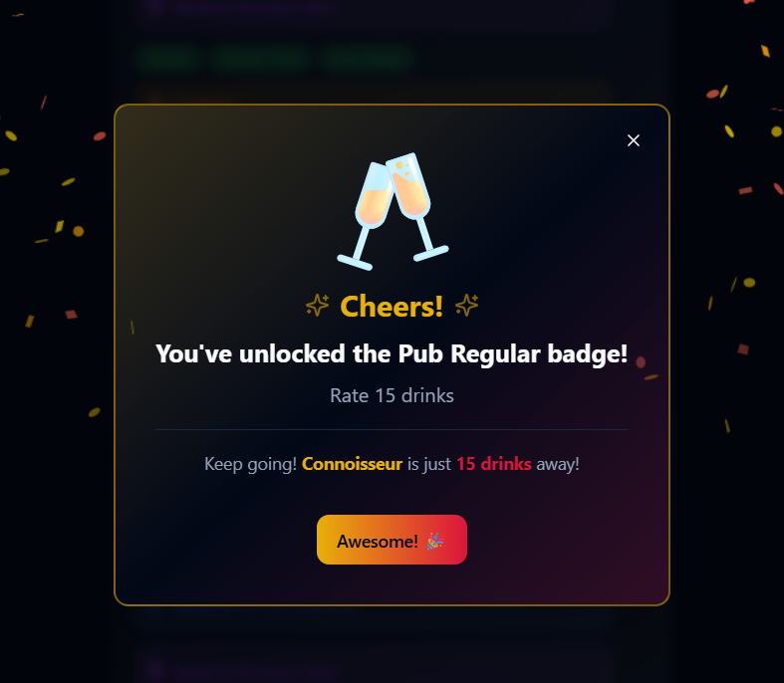Click the third blurred green chip behind dialog
This screenshot has width=784, height=683.
tap(368, 57)
